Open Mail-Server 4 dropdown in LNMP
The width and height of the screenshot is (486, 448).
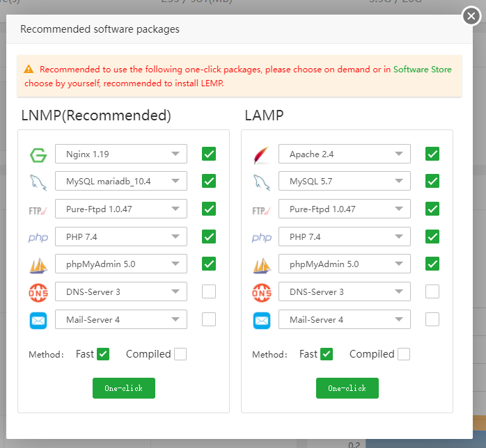(x=121, y=319)
